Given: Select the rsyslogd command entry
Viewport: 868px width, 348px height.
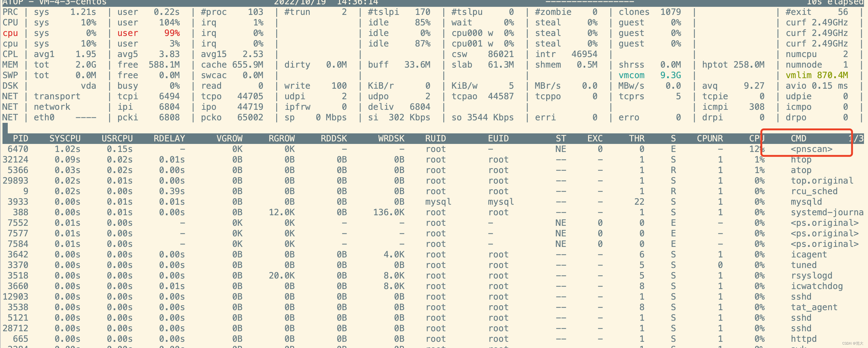Looking at the screenshot, I should pos(812,275).
